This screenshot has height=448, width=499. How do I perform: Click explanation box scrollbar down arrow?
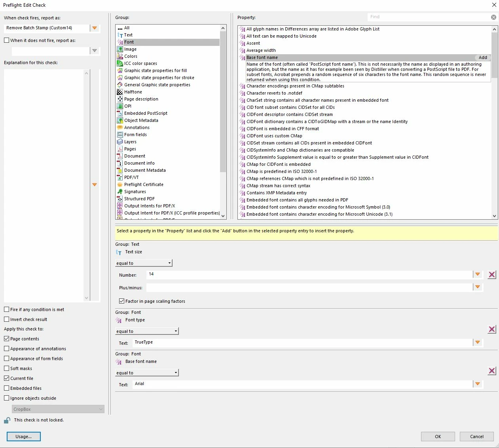pyautogui.click(x=87, y=298)
